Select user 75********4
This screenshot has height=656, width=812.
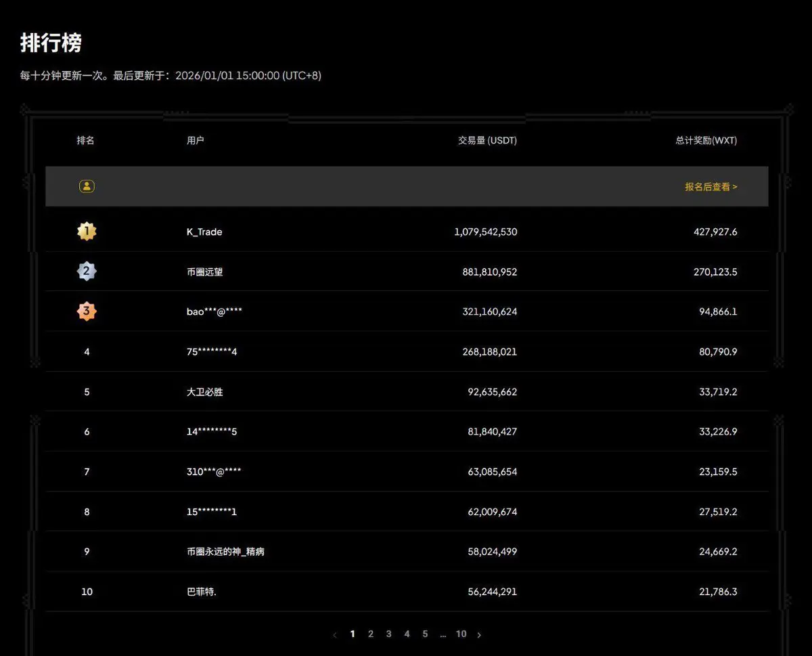click(x=212, y=351)
